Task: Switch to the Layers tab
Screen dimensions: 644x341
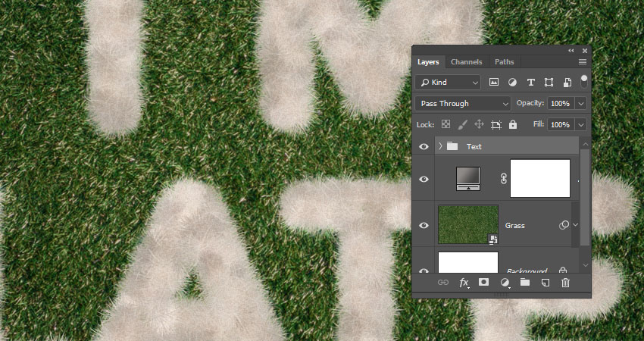Action: coord(428,62)
